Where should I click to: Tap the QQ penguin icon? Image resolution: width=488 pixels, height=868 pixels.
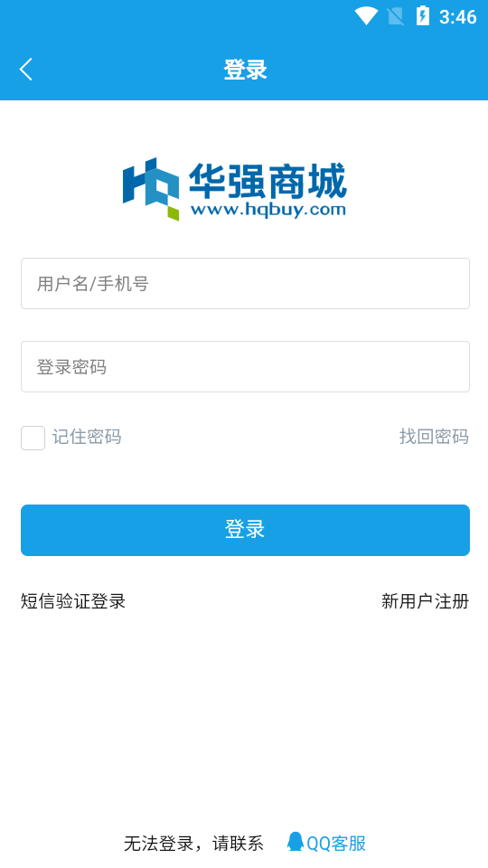click(296, 842)
